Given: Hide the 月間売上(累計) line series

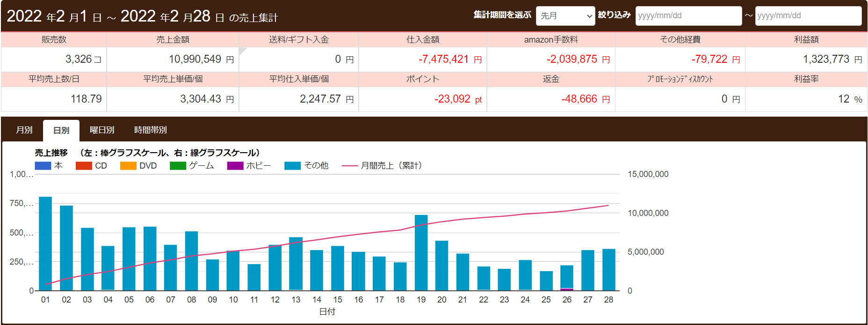Looking at the screenshot, I should (350, 166).
